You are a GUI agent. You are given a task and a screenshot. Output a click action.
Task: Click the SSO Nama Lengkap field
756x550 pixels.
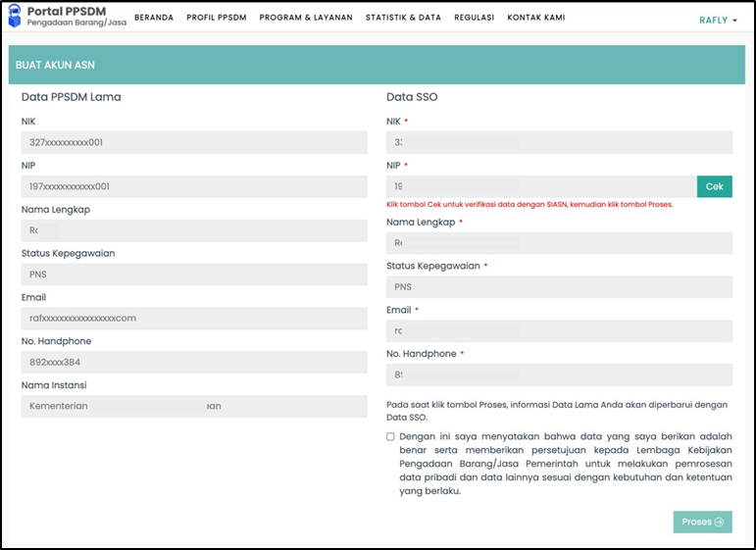coord(559,243)
